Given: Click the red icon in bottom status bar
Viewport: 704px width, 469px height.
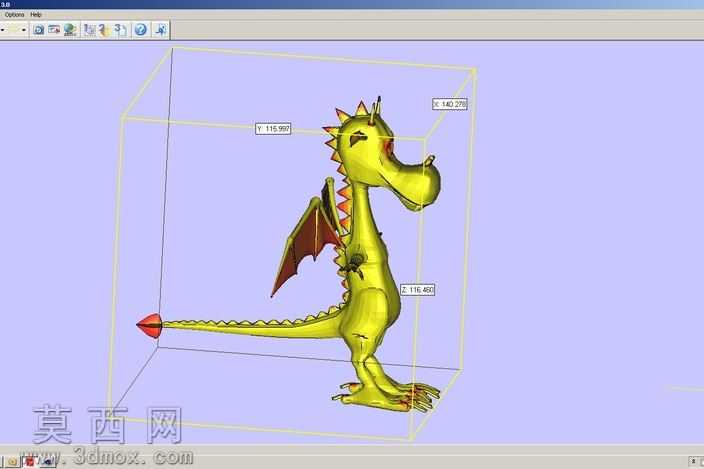Looking at the screenshot, I should pos(30,461).
